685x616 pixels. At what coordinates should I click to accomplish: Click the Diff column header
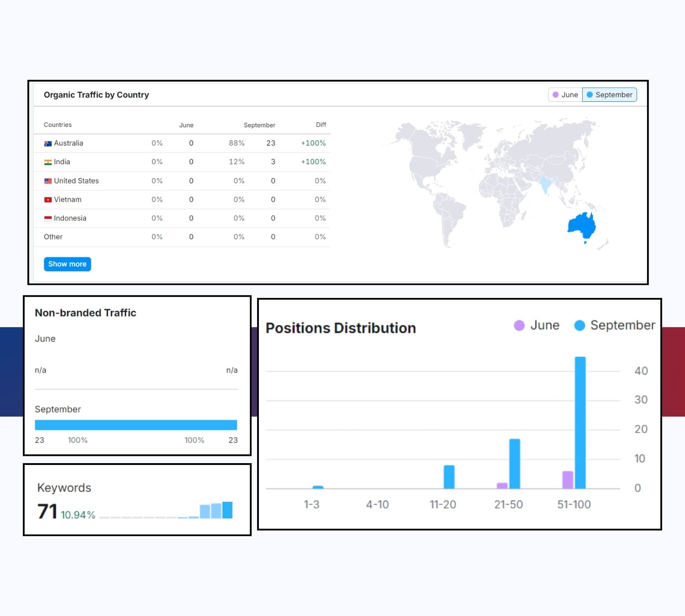click(321, 125)
